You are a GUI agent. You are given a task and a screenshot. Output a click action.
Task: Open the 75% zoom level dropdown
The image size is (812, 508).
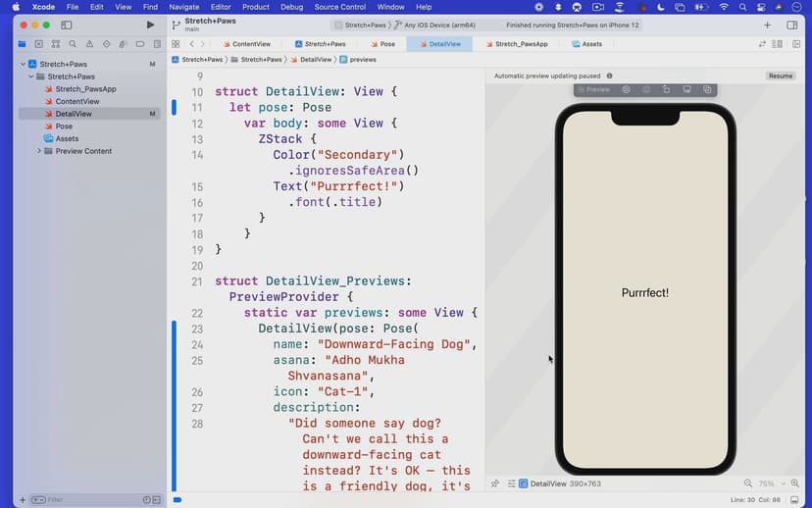click(x=770, y=483)
